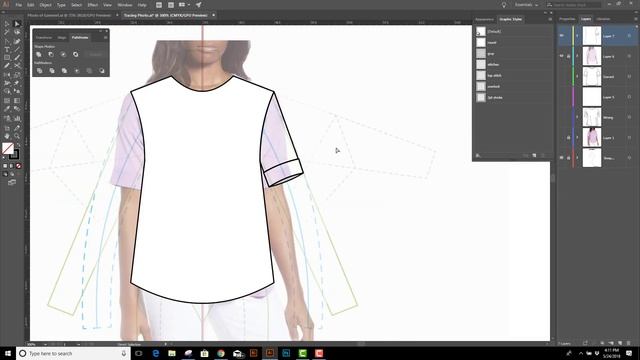Screen dimensions: 640x360
Task: Hide the bottom layer's eye icon
Action: point(562,158)
